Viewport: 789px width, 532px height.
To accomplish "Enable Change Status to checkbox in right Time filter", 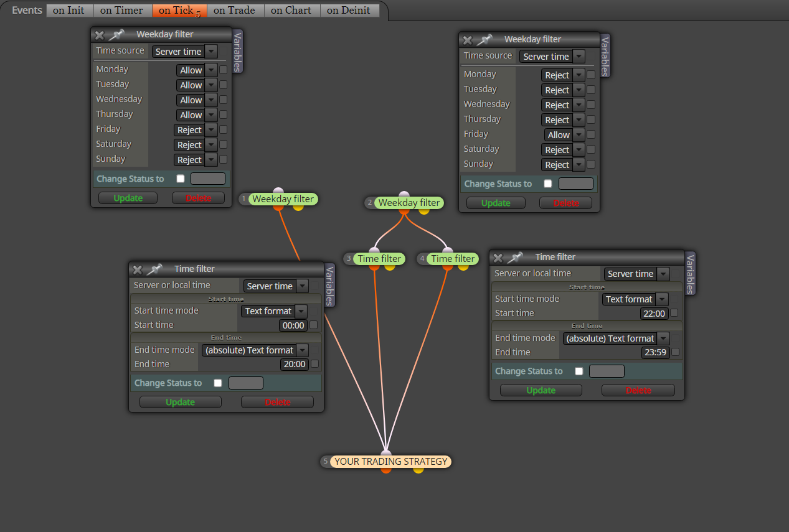I will (x=579, y=371).
